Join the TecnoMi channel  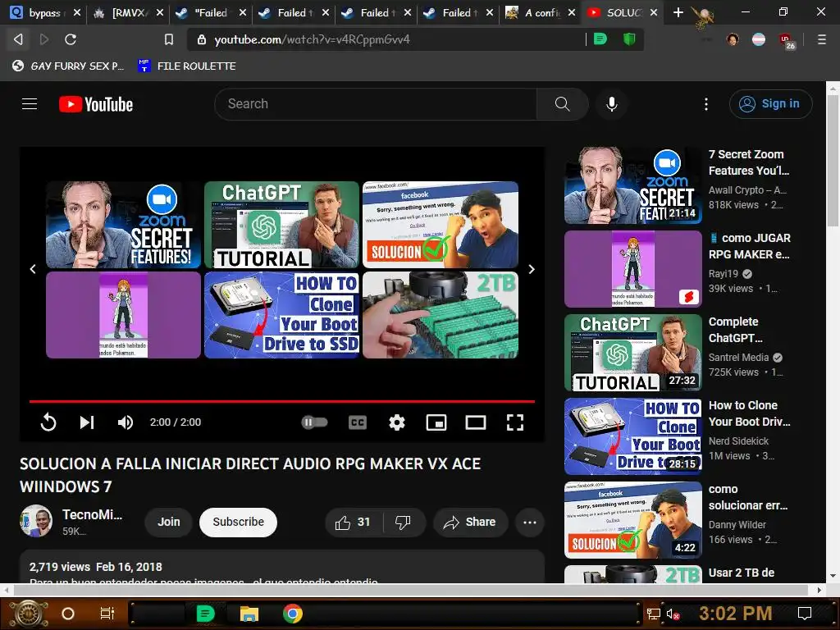coord(169,523)
